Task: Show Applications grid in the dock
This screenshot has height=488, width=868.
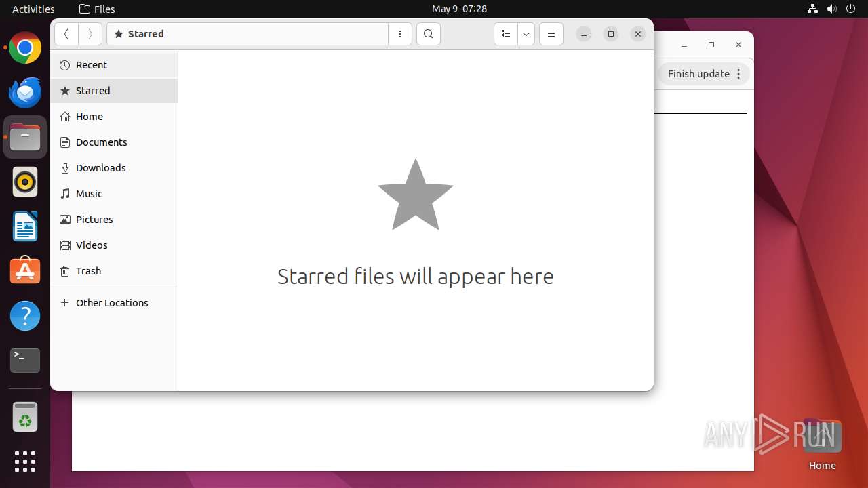Action: pos(25,462)
